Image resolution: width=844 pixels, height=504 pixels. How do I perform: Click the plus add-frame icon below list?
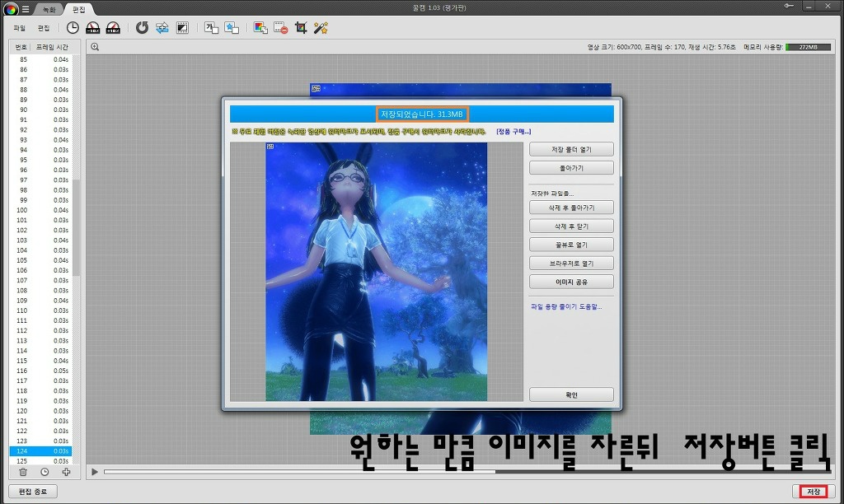click(66, 472)
